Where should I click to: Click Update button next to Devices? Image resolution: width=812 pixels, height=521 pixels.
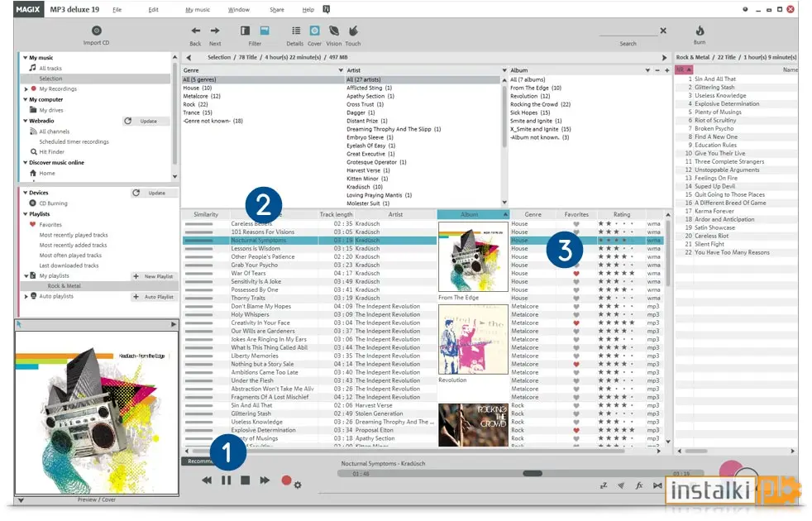click(156, 194)
